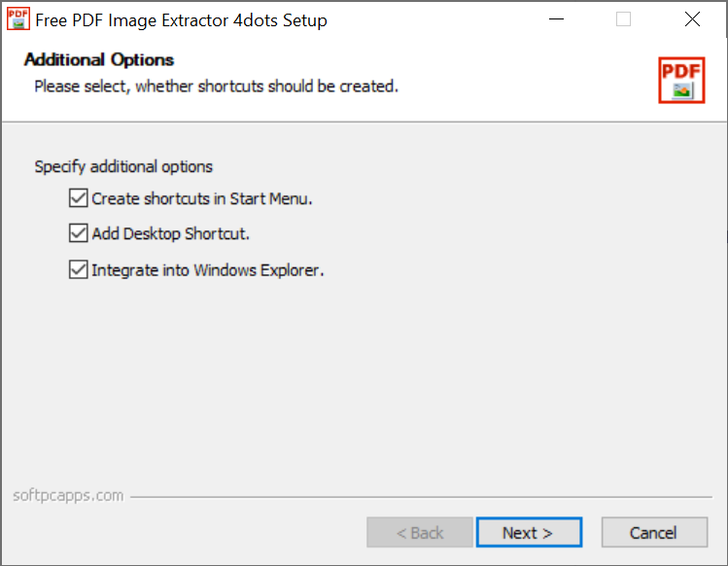Click the 'Specify additional options' label
The image size is (728, 566).
tap(123, 167)
